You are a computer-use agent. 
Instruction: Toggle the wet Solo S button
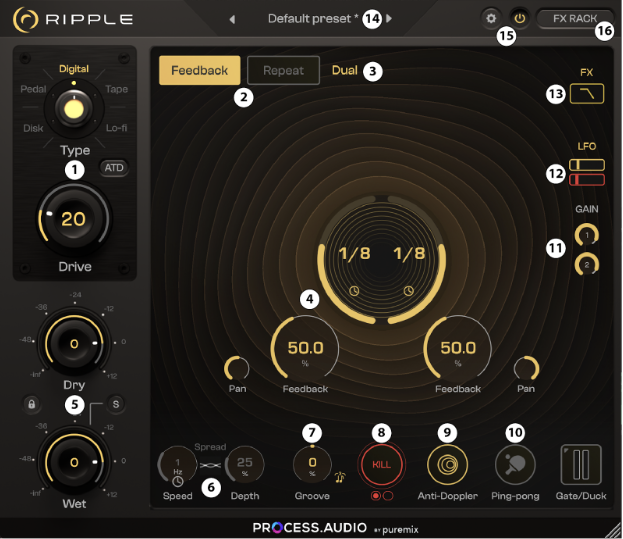coord(116,404)
